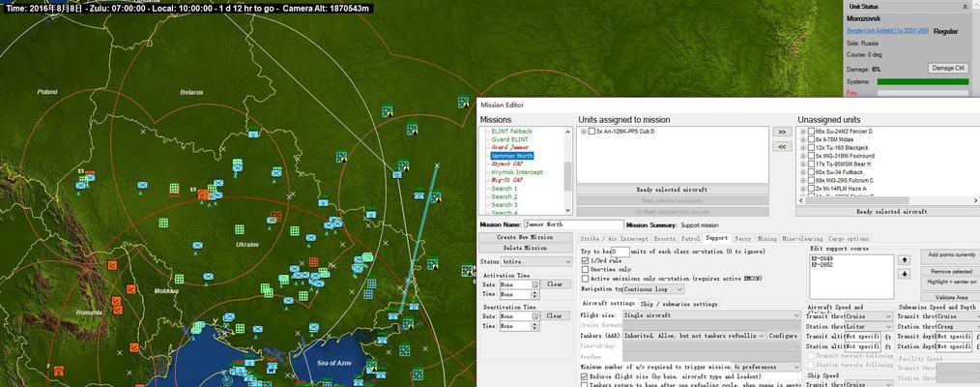This screenshot has width=980, height=387.
Task: Select green grid unit icon above Ukraine label
Action: click(x=240, y=229)
